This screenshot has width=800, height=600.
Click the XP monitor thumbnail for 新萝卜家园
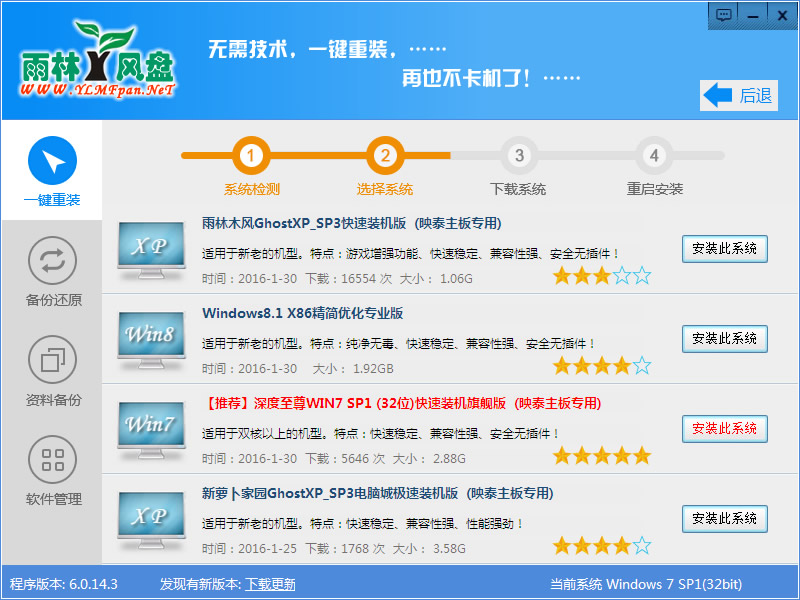(x=152, y=520)
